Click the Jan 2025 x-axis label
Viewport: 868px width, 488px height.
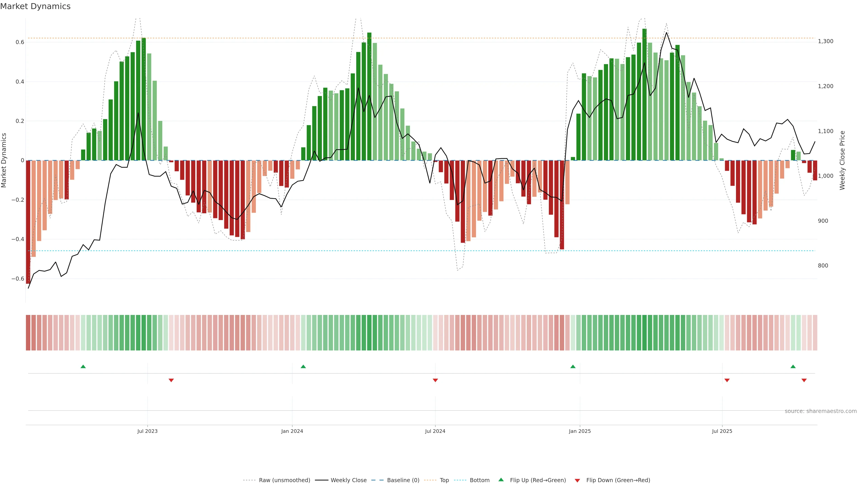pyautogui.click(x=580, y=431)
